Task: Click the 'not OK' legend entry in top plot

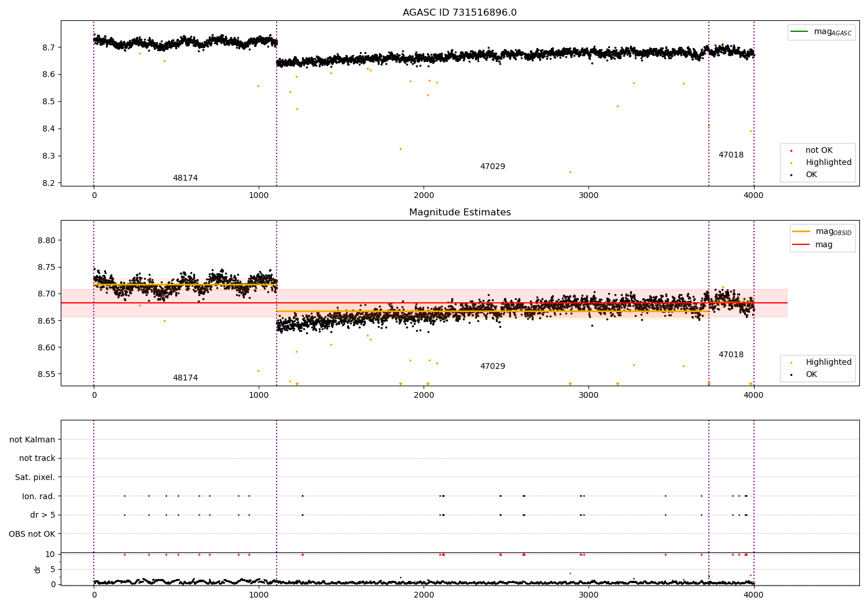Action: [819, 151]
